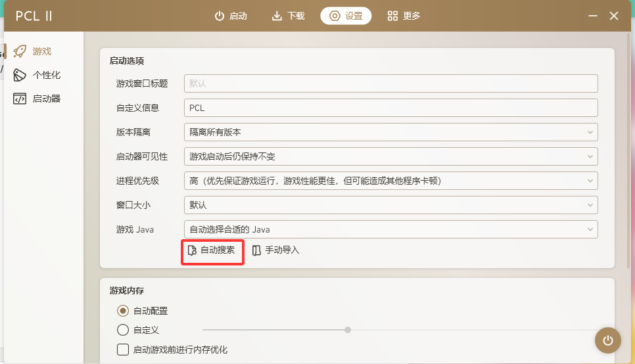Click the 版本隔离 label
The height and width of the screenshot is (364, 635).
coord(133,132)
